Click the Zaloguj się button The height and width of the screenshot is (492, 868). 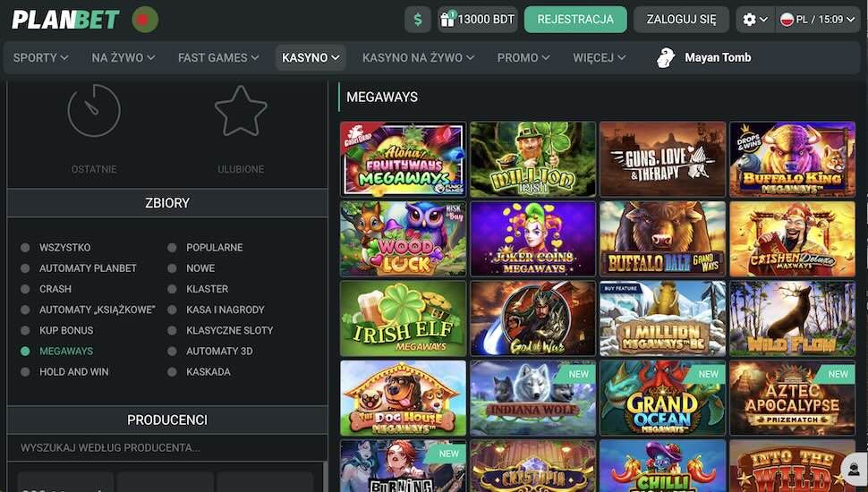point(682,20)
